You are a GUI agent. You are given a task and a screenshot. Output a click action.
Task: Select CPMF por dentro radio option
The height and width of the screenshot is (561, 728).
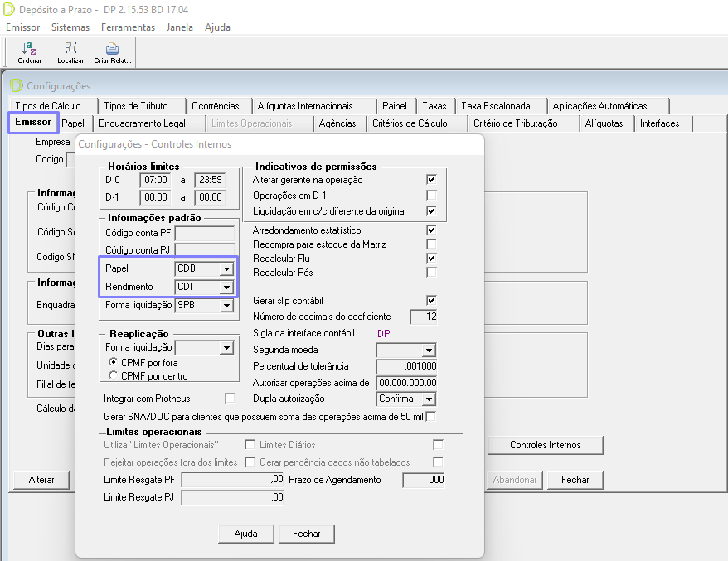(114, 376)
